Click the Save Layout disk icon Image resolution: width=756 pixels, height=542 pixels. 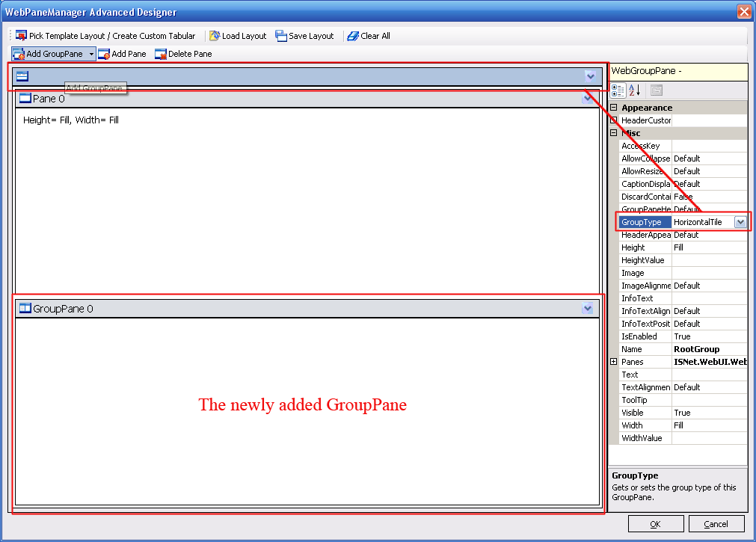click(281, 36)
